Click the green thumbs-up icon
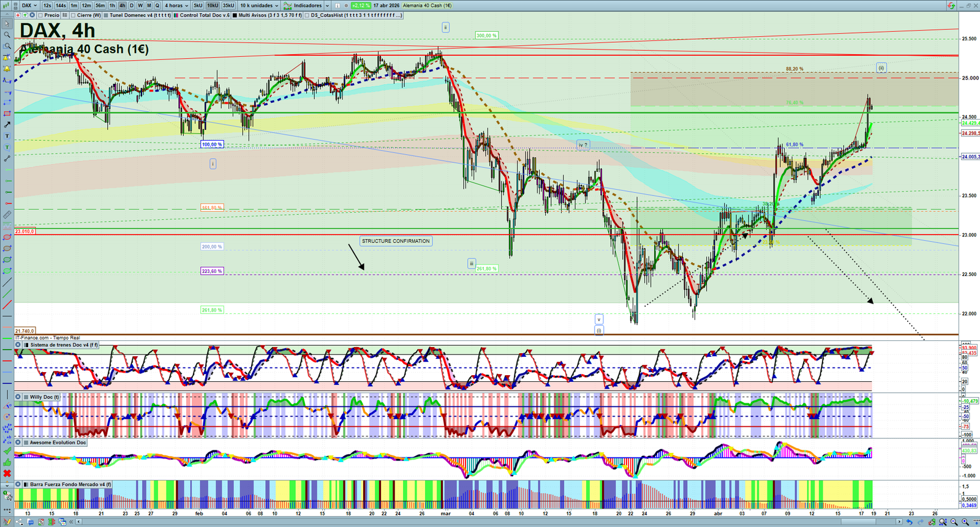The height and width of the screenshot is (527, 980). click(x=7, y=462)
